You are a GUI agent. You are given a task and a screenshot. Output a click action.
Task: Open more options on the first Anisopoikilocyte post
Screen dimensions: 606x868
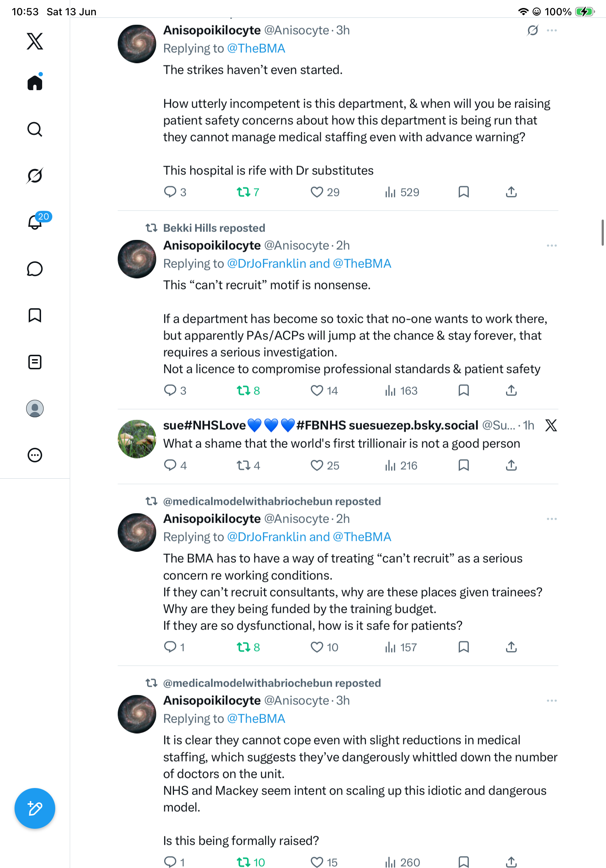tap(552, 30)
